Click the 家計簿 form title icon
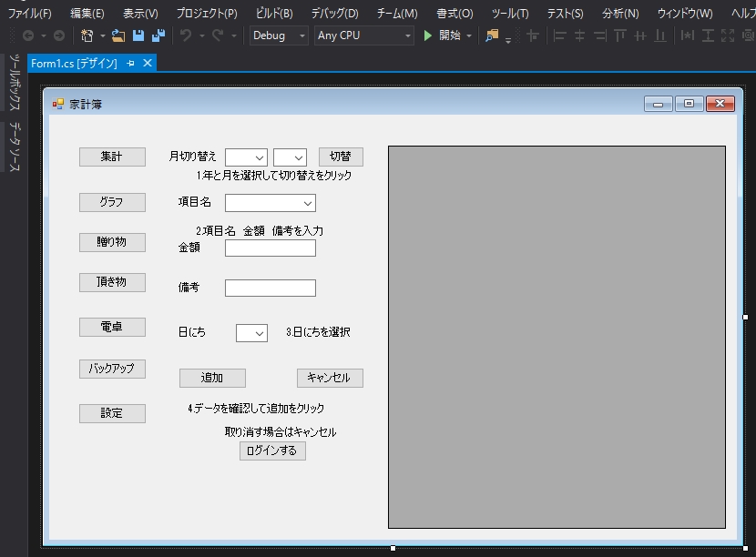 click(x=58, y=104)
